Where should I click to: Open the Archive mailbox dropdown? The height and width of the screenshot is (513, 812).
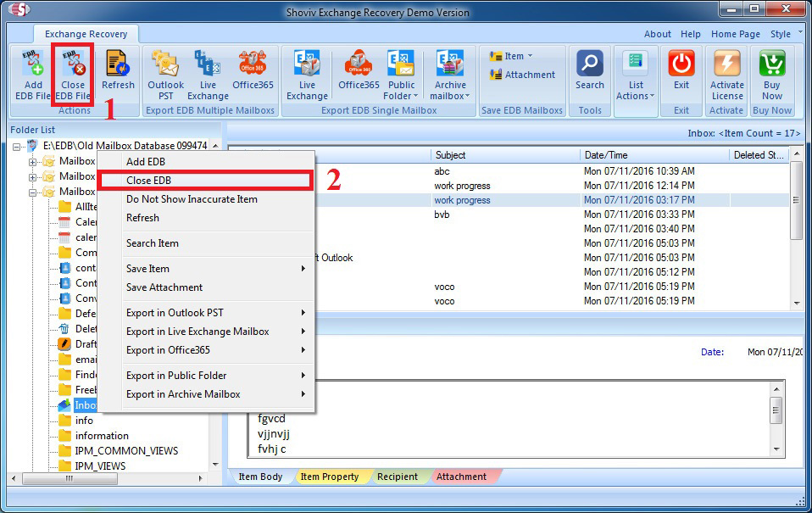pos(450,95)
